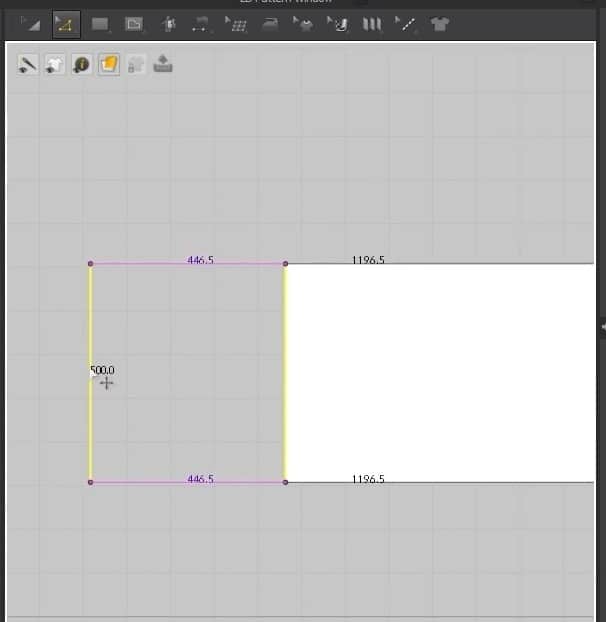Toggle the 2D pattern info display
This screenshot has width=606, height=622.
click(81, 65)
